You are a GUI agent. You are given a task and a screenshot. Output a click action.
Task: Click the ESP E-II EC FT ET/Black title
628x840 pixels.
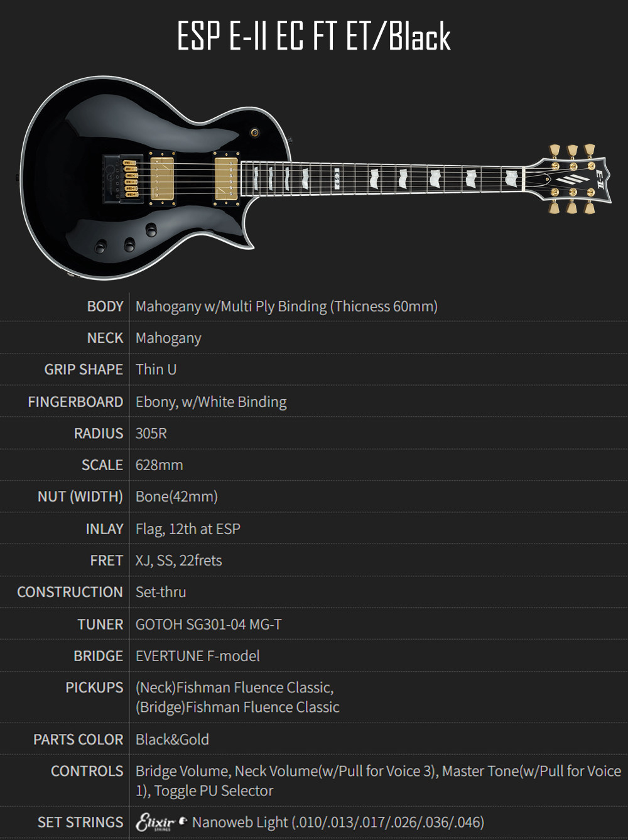pos(314,36)
